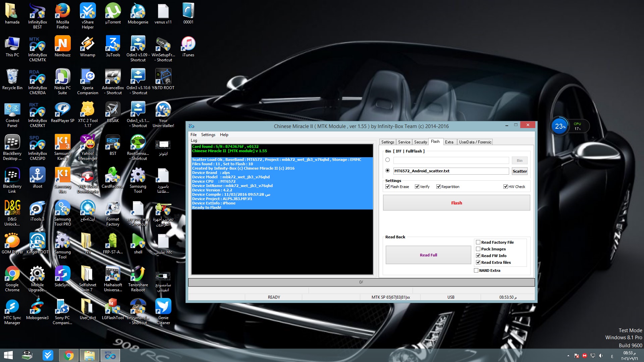This screenshot has width=644, height=362.
Task: Open the iTunes desktop shortcut
Action: click(188, 46)
